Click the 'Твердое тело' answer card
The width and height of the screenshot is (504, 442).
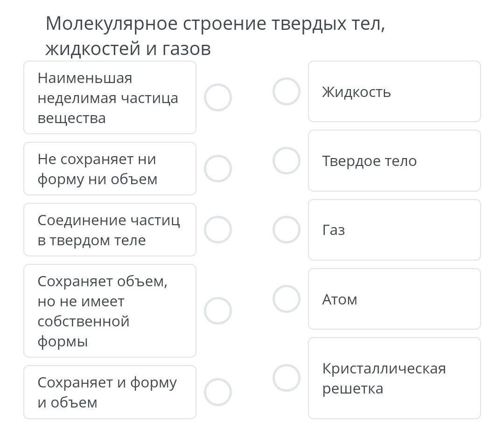coord(394,160)
